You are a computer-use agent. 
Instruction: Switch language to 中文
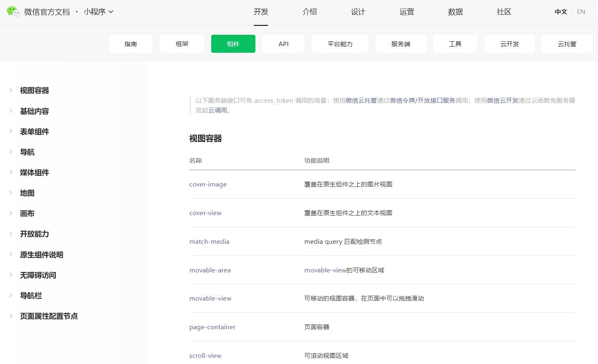[561, 12]
